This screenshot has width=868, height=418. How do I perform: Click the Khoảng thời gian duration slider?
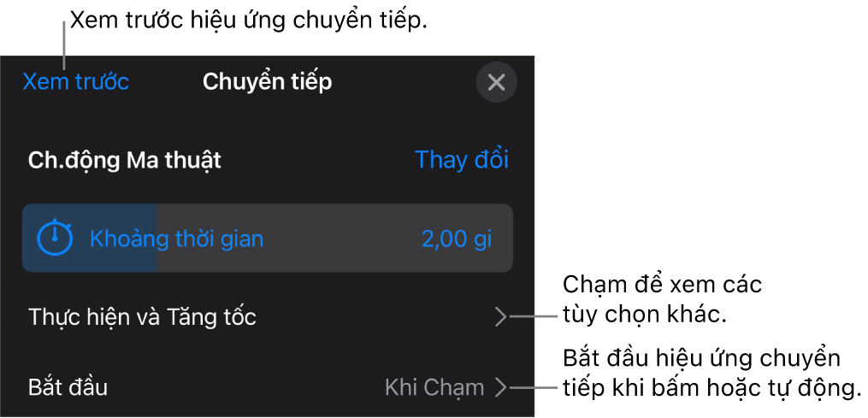pyautogui.click(x=267, y=238)
